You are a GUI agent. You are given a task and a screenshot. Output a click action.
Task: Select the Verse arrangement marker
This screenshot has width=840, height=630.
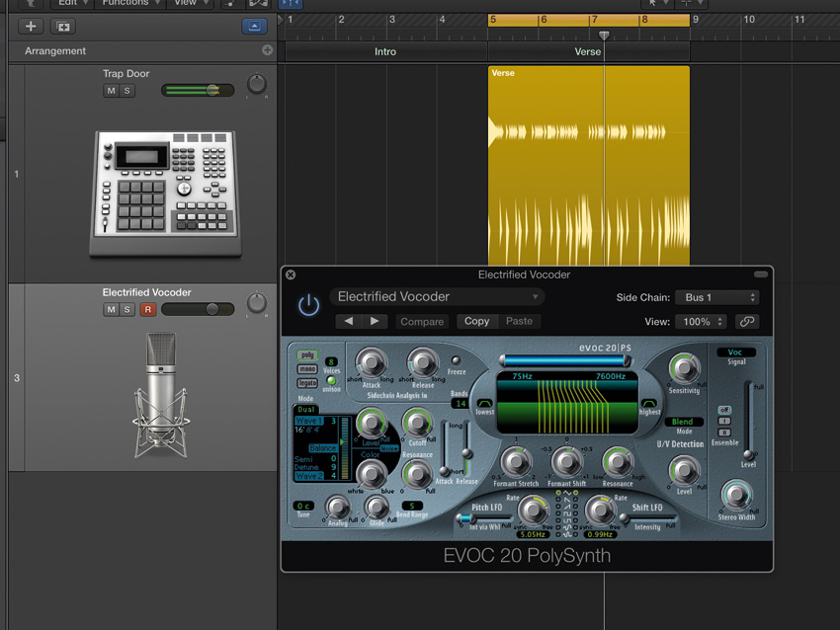[x=588, y=52]
